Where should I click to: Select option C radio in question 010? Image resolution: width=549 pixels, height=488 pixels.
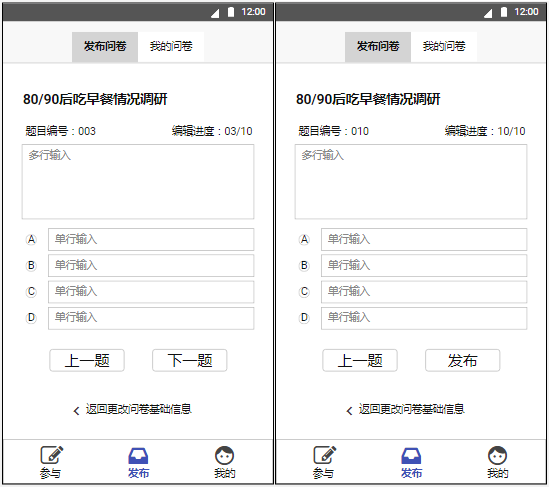(x=304, y=292)
